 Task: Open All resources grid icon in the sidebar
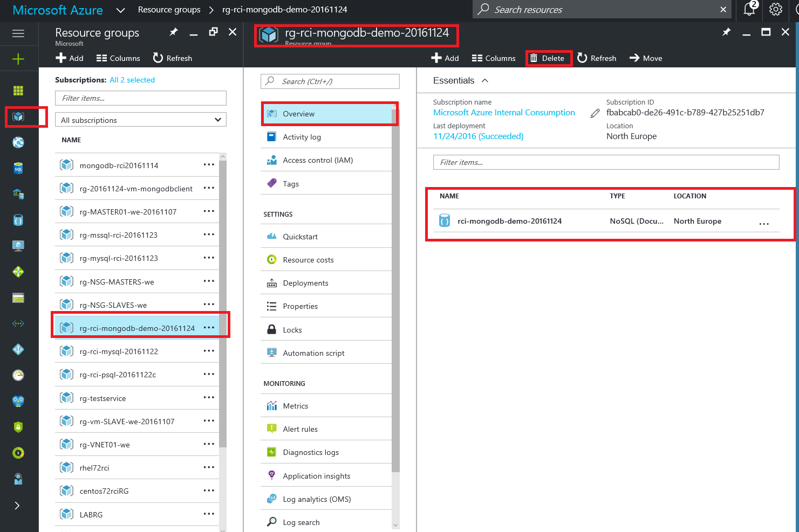pos(18,91)
